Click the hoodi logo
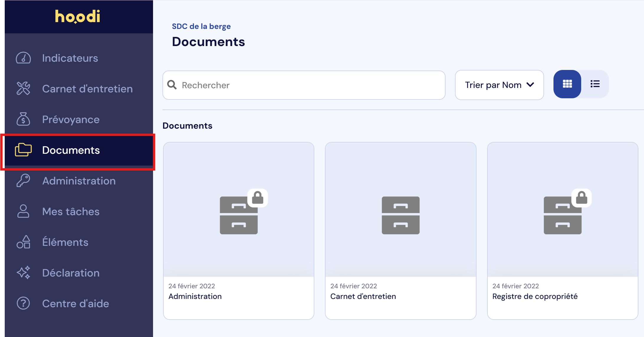644x337 pixels. click(x=78, y=17)
